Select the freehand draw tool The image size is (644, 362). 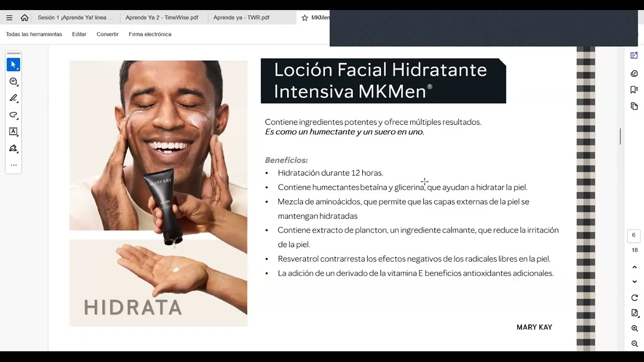click(14, 115)
